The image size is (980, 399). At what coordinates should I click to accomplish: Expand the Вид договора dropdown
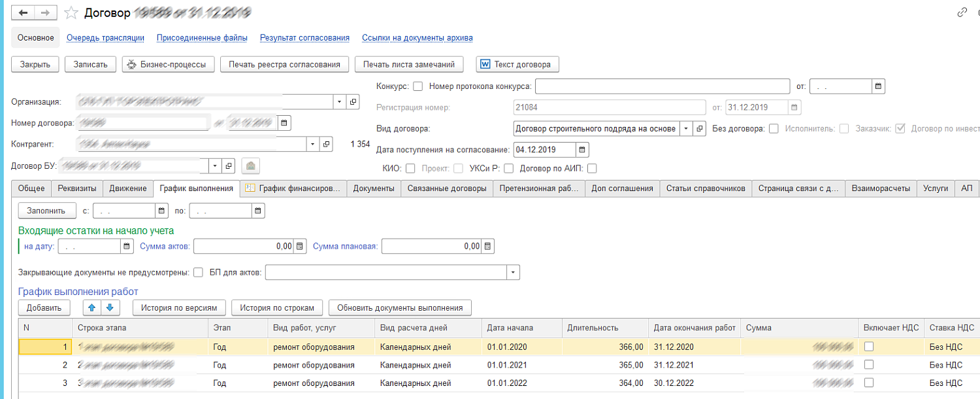(686, 128)
